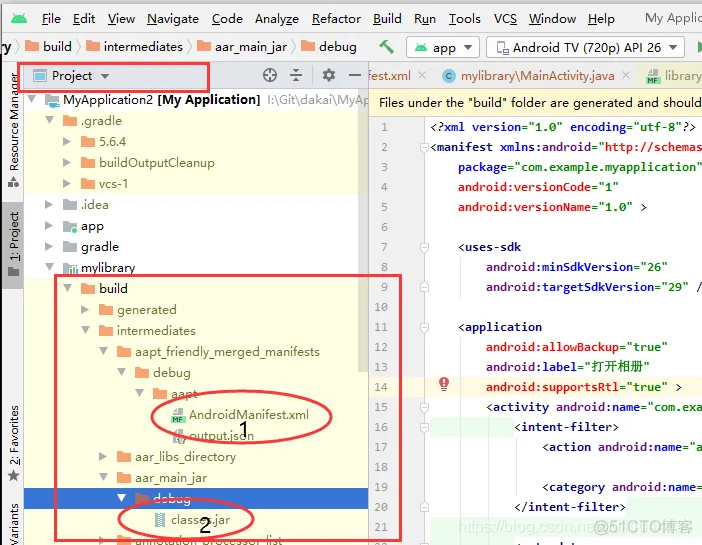Expand the 5.6.4 folder

click(67, 142)
